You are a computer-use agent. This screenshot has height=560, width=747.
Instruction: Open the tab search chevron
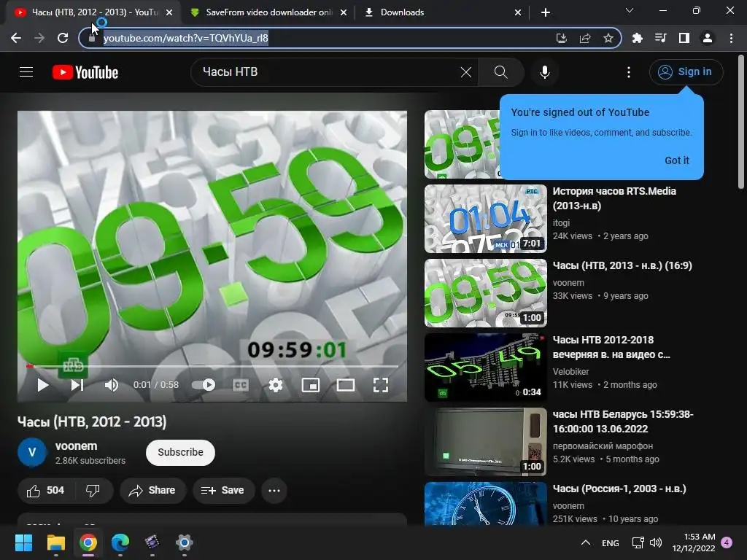pos(630,10)
